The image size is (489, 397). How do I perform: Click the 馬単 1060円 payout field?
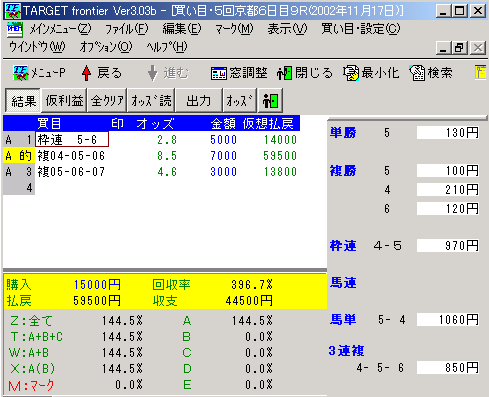click(448, 320)
